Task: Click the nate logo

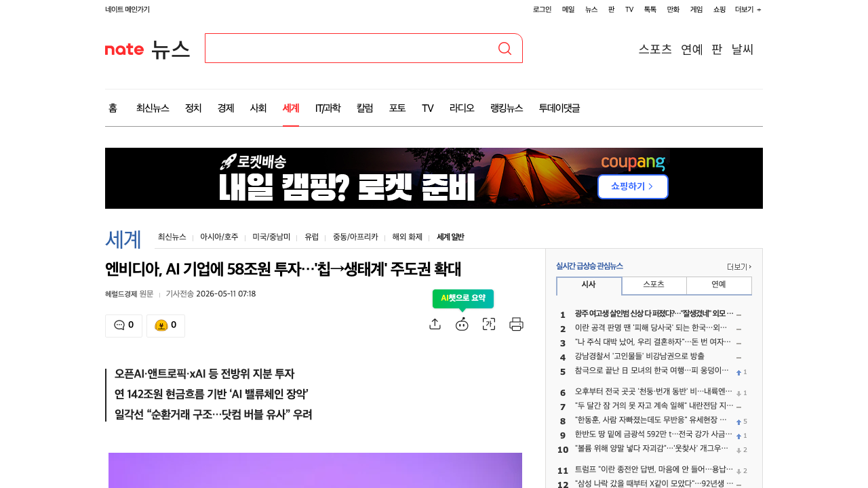Action: 124,49
